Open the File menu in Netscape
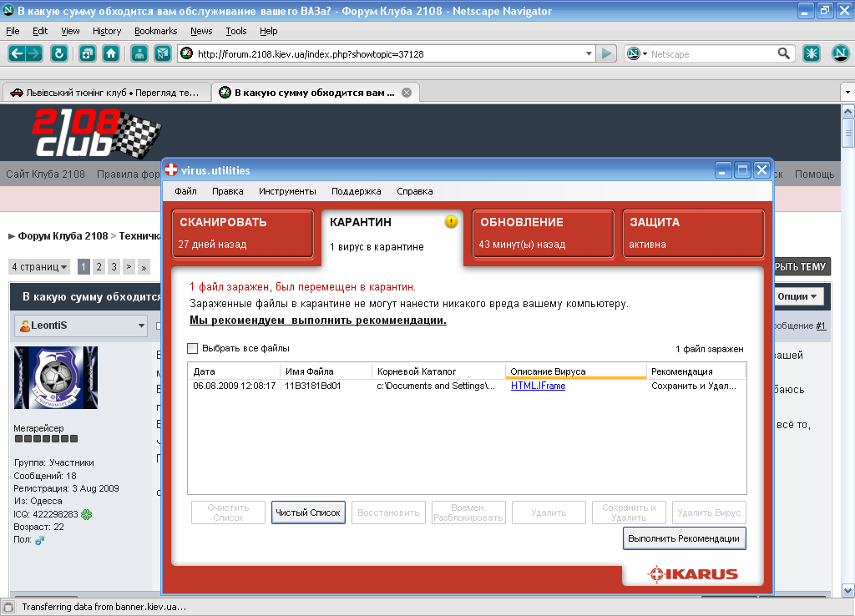The height and width of the screenshot is (616, 855). click(13, 31)
